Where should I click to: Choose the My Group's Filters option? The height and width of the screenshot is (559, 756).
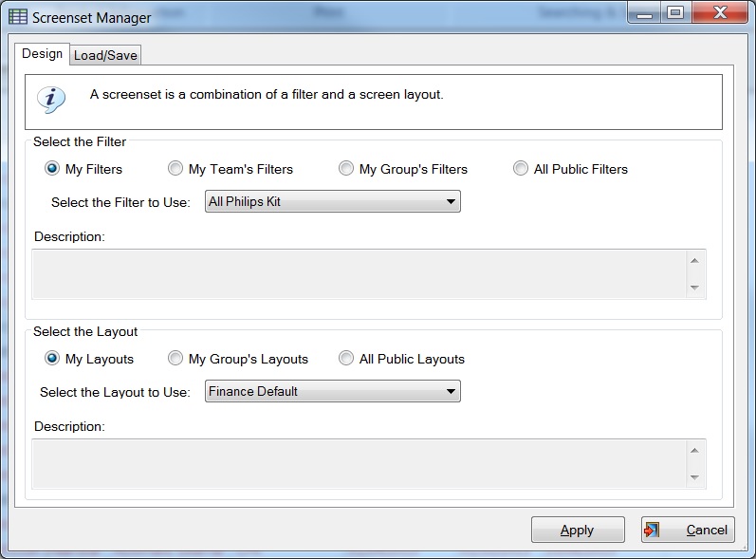(345, 168)
